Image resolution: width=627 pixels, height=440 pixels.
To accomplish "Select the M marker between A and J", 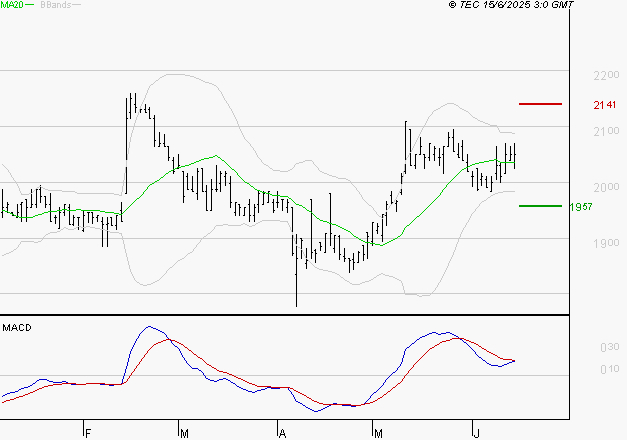I will [x=378, y=433].
